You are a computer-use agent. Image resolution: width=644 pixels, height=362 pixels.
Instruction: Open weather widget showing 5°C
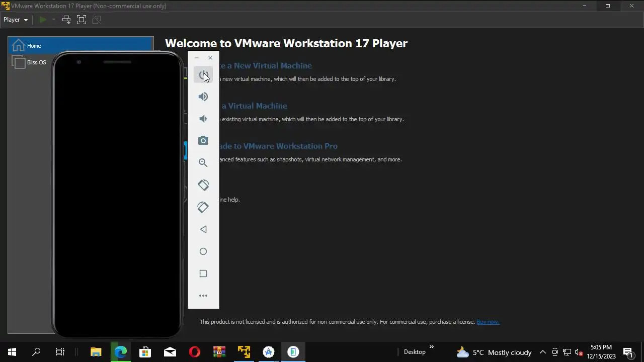click(494, 352)
